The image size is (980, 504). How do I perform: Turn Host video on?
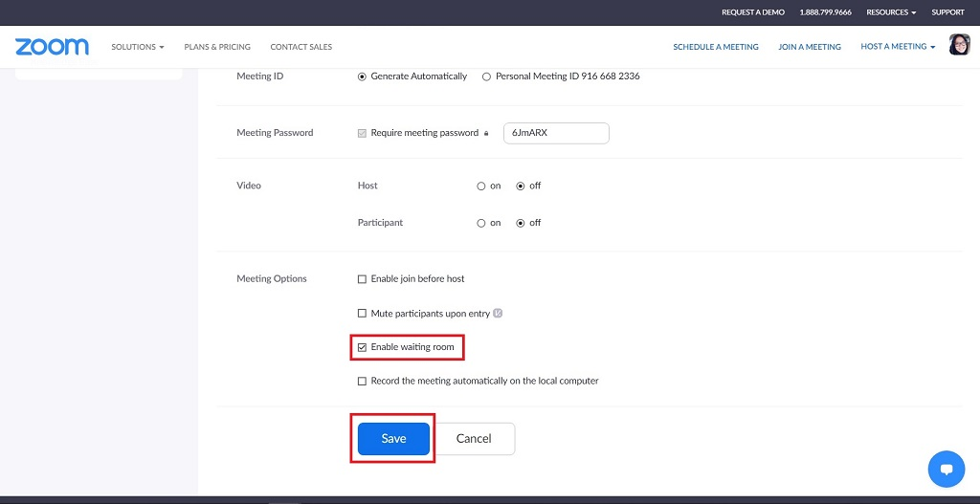481,186
